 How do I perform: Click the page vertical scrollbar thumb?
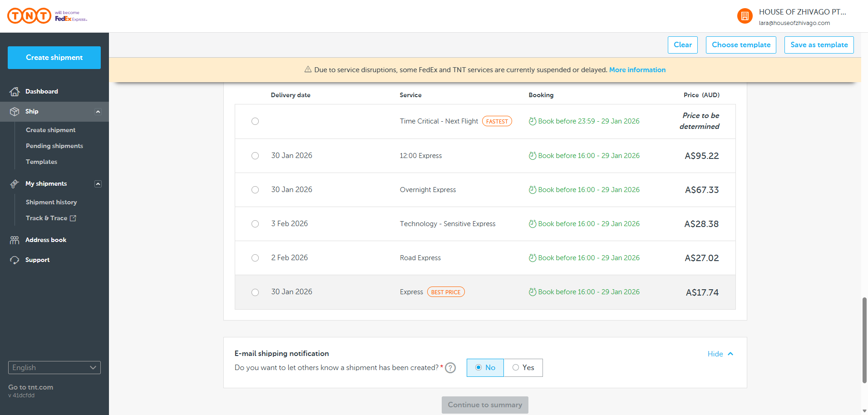point(864,341)
